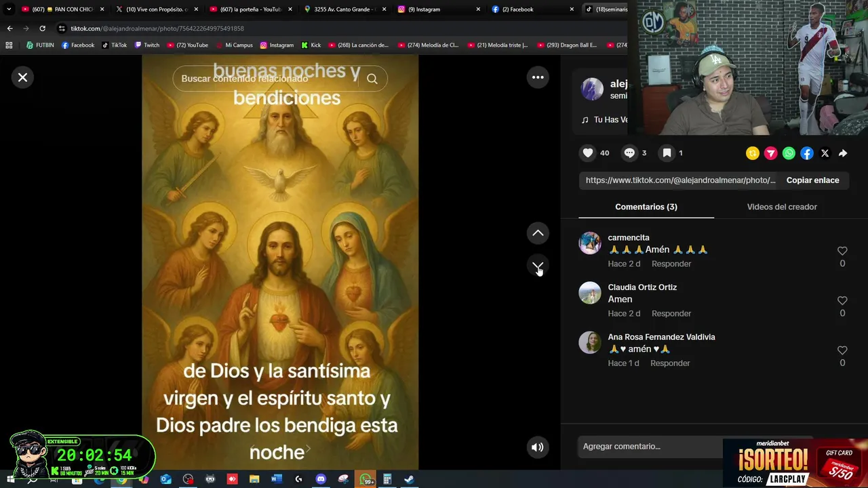
Task: Open File Explorer from the taskbar
Action: pyautogui.click(x=254, y=479)
